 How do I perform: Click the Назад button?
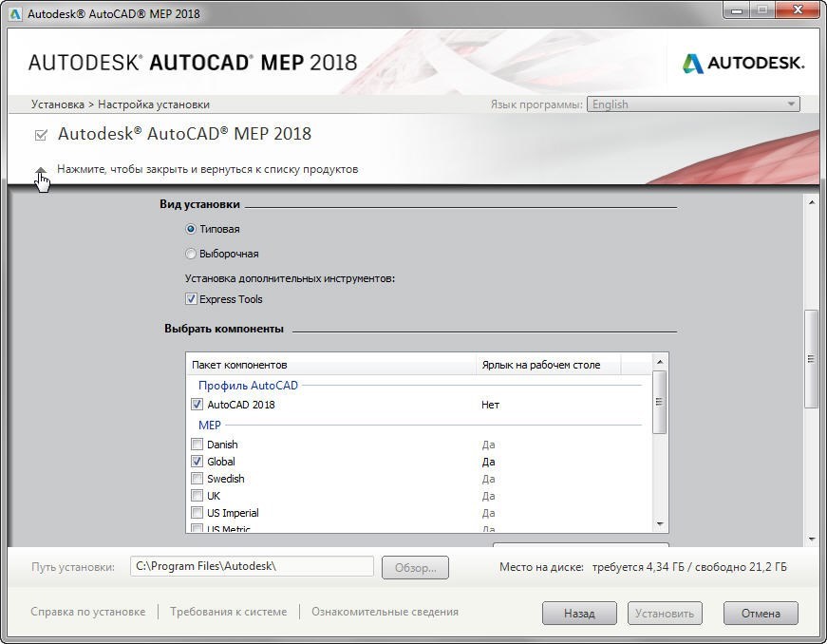tap(579, 614)
